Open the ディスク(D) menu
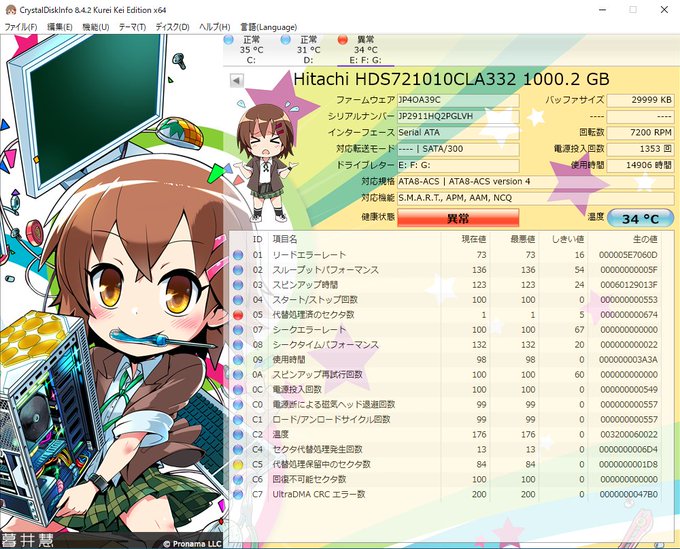This screenshot has height=549, width=680. [172, 27]
